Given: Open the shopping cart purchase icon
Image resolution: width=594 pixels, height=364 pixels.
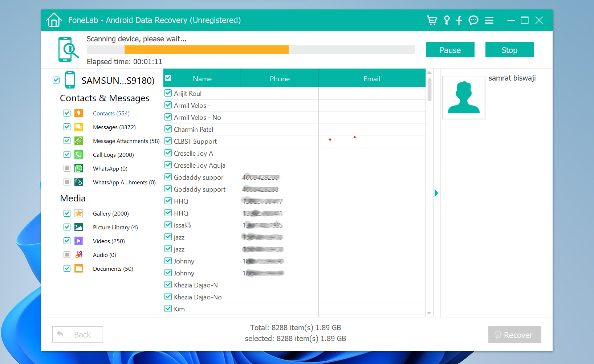Looking at the screenshot, I should click(x=432, y=20).
